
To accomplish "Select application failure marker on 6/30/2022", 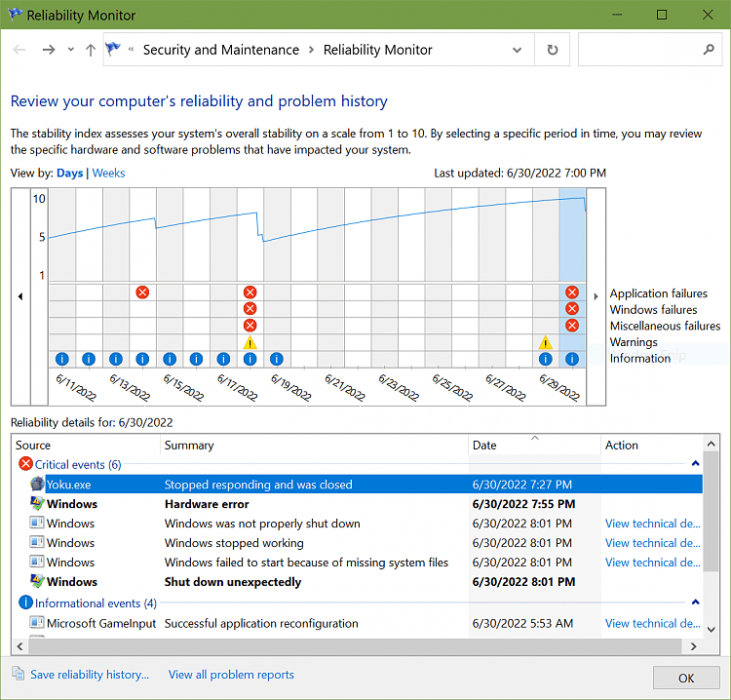I will [x=572, y=292].
